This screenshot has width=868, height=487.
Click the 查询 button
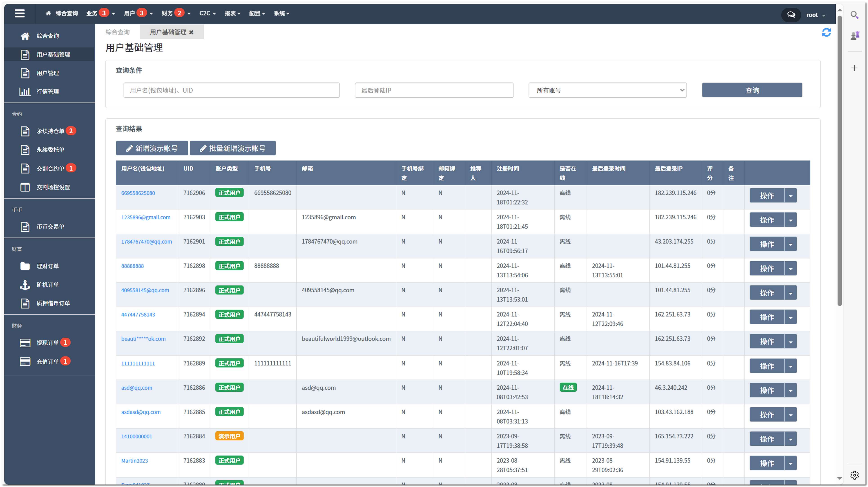point(752,90)
